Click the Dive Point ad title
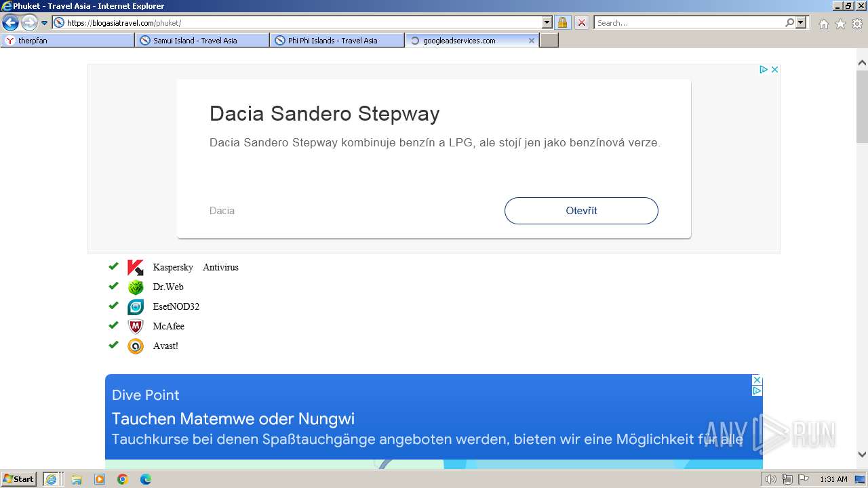This screenshot has width=868, height=488. (146, 395)
